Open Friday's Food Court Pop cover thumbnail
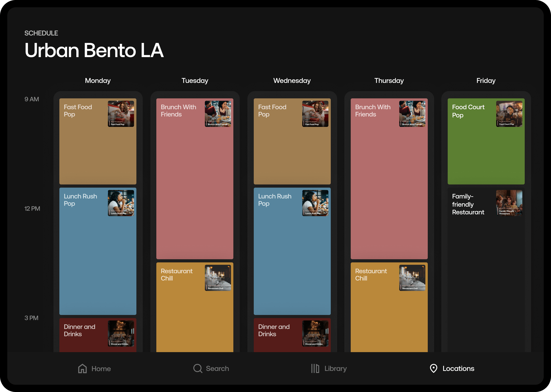Viewport: 551px width, 392px height. pos(509,114)
